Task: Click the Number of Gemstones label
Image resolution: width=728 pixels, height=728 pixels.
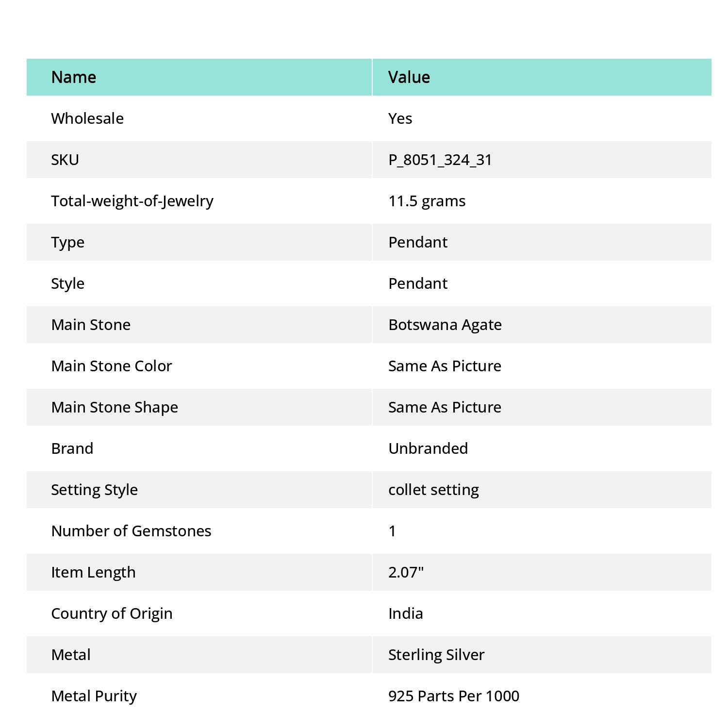Action: pos(131,531)
